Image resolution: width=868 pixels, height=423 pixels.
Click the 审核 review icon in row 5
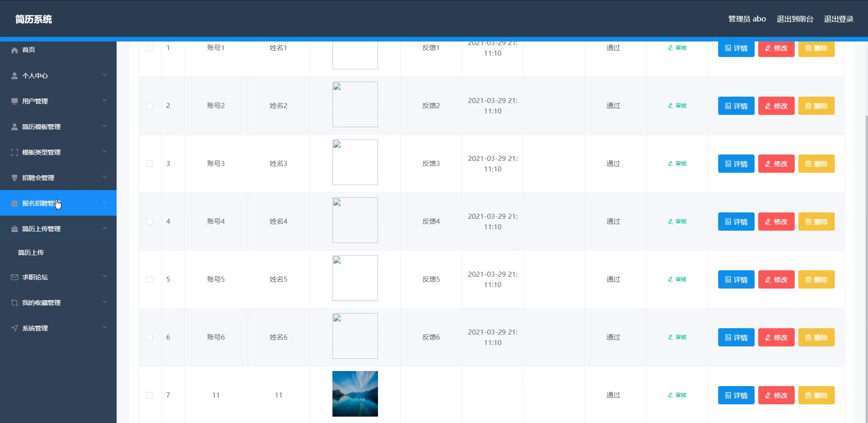670,279
